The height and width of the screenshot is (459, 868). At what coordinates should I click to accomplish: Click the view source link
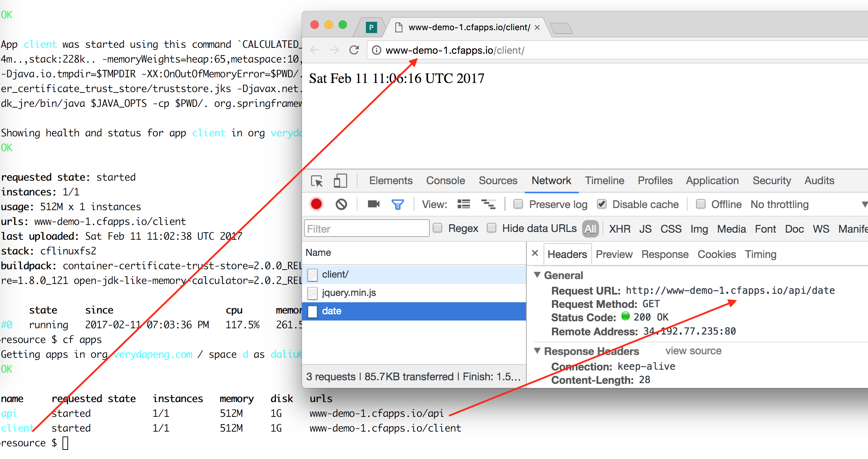[693, 351]
